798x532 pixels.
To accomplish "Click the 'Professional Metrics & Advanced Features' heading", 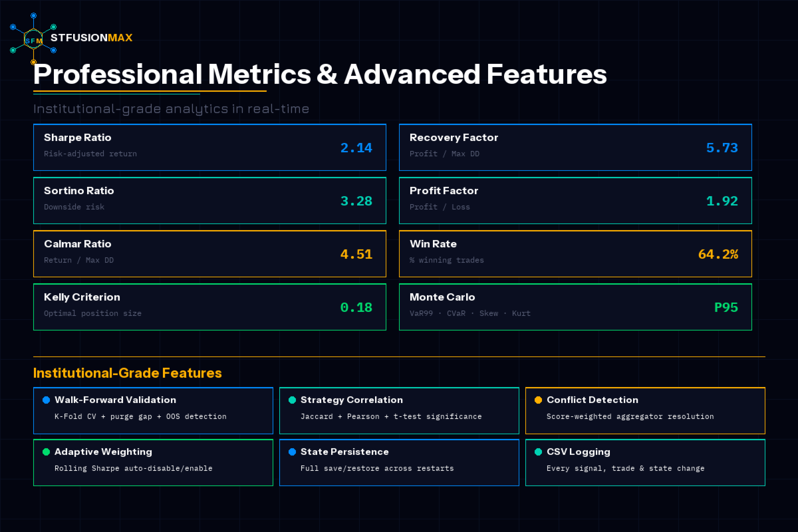I will tap(320, 74).
